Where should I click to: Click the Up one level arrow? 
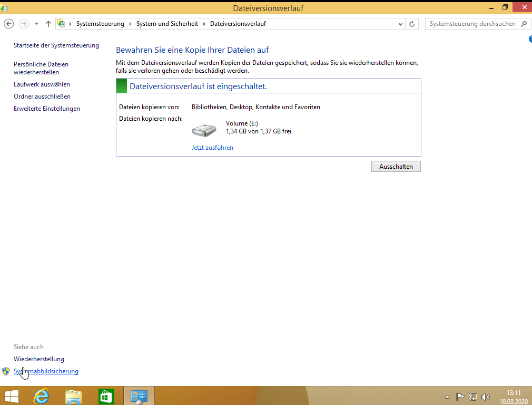(48, 24)
